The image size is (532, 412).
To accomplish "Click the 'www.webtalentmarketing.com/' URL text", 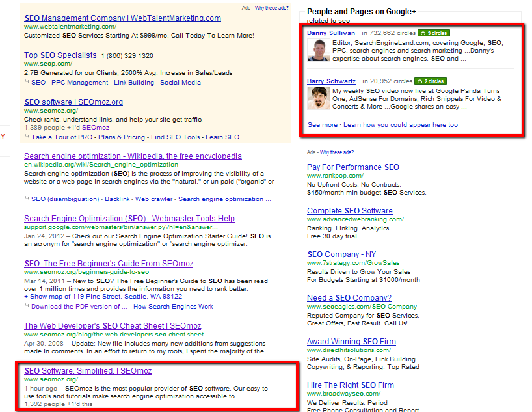I will tap(70, 27).
